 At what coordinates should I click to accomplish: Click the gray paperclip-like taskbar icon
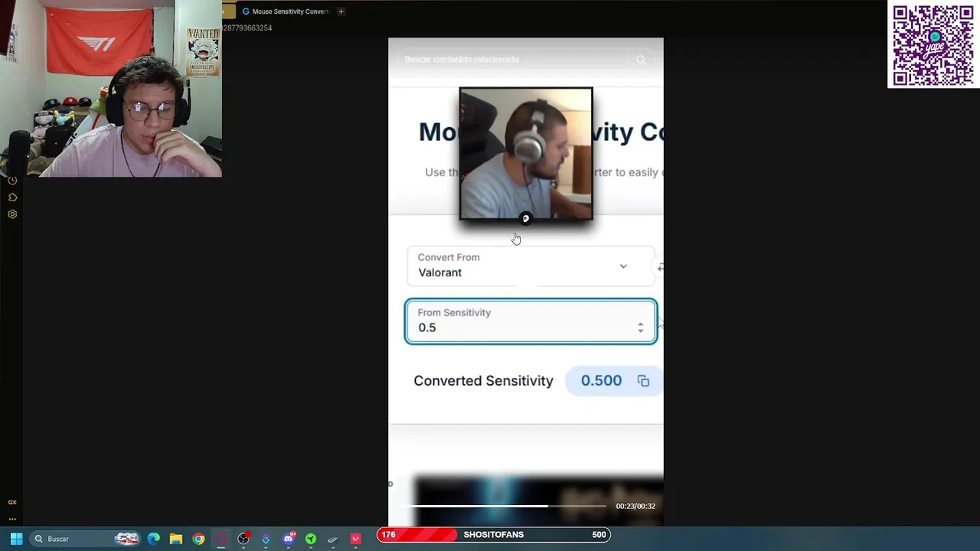click(333, 539)
